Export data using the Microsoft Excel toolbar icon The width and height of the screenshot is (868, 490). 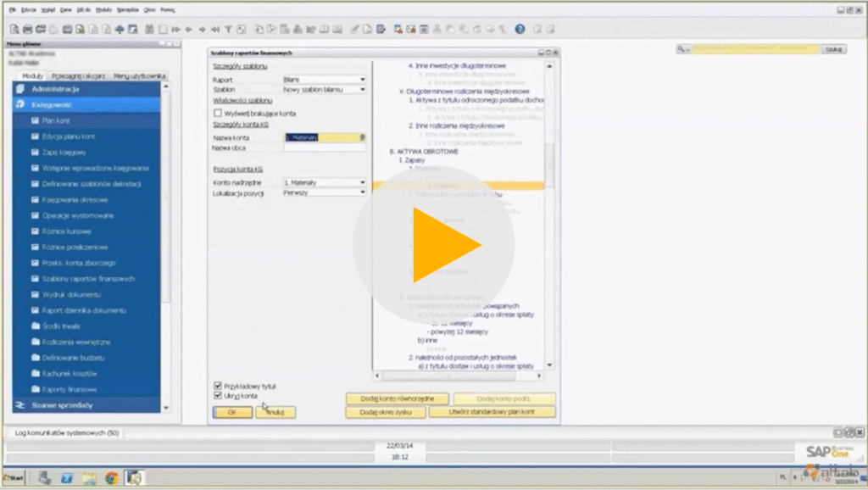point(80,30)
